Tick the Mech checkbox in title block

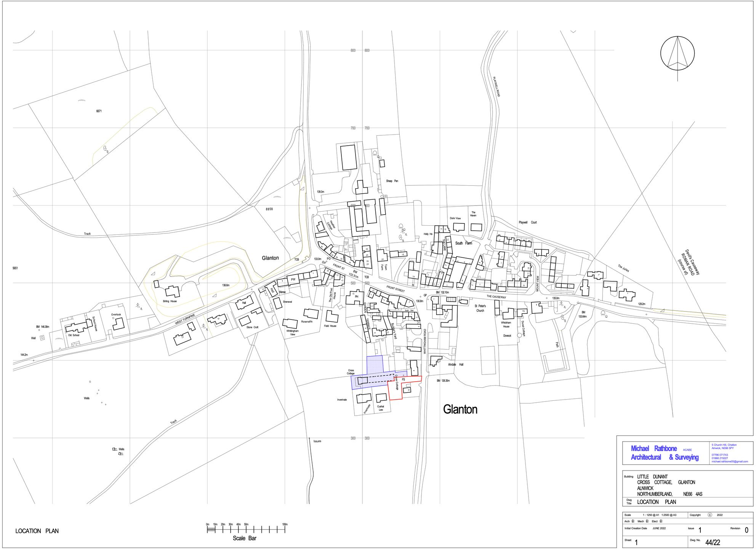pos(647,521)
